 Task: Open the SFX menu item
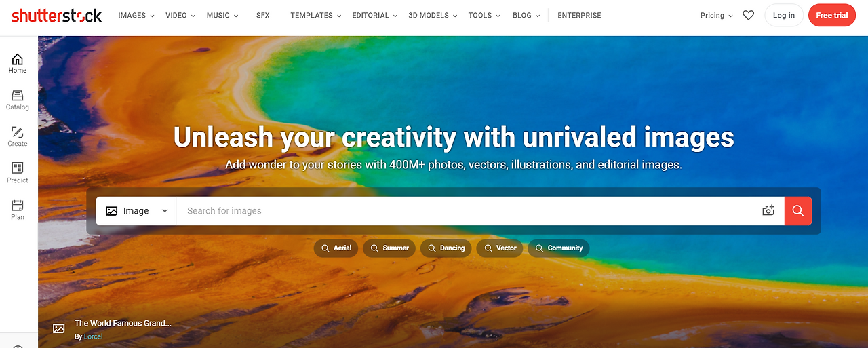pyautogui.click(x=263, y=15)
